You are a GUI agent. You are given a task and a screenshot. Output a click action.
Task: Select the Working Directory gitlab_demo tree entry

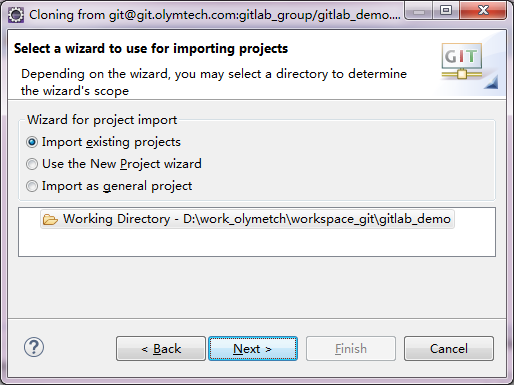(x=247, y=219)
